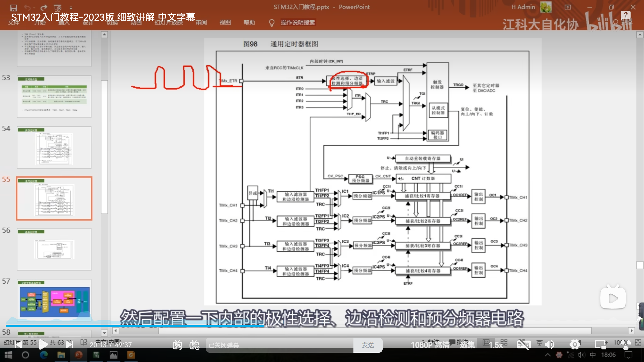
Task: Click the video player play button
Action: click(x=43, y=345)
